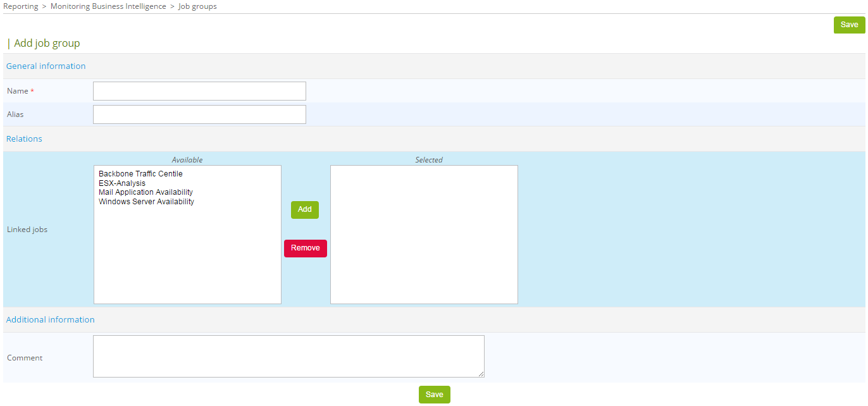Go to Job groups breadcrumb link

(197, 6)
